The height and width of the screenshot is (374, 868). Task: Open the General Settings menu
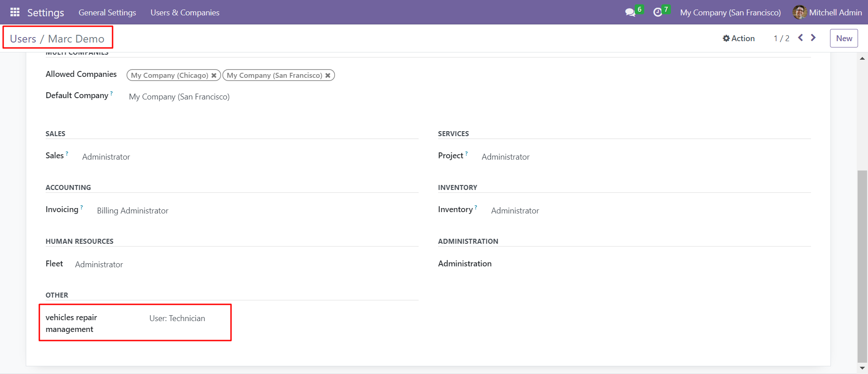(107, 13)
